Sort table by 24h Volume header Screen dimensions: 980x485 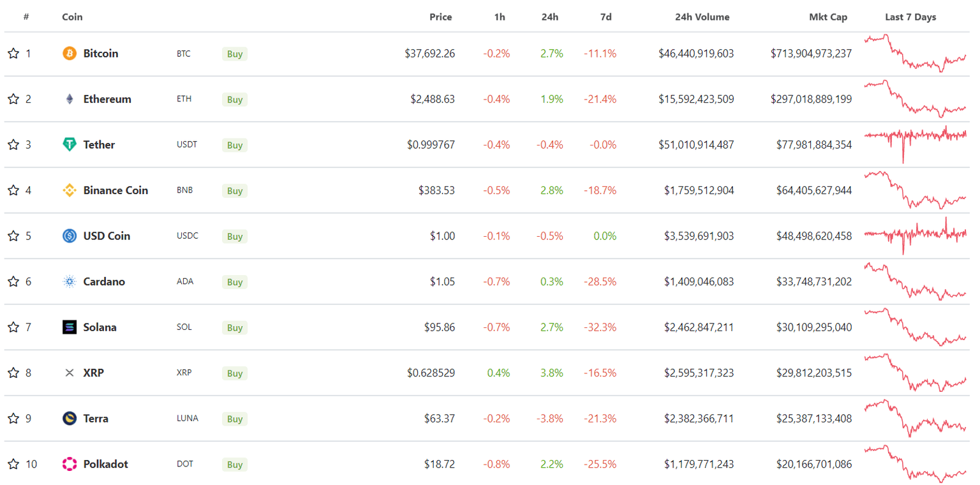[702, 17]
